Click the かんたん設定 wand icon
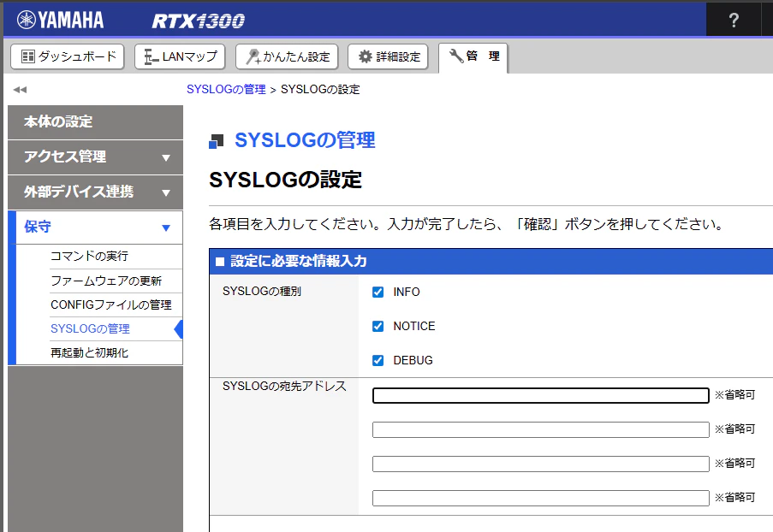The height and width of the screenshot is (532, 773). coord(253,56)
